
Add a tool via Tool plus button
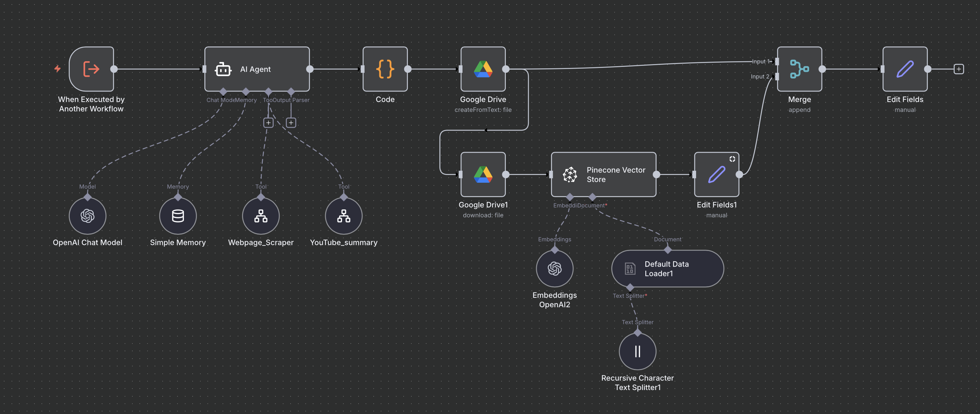268,123
